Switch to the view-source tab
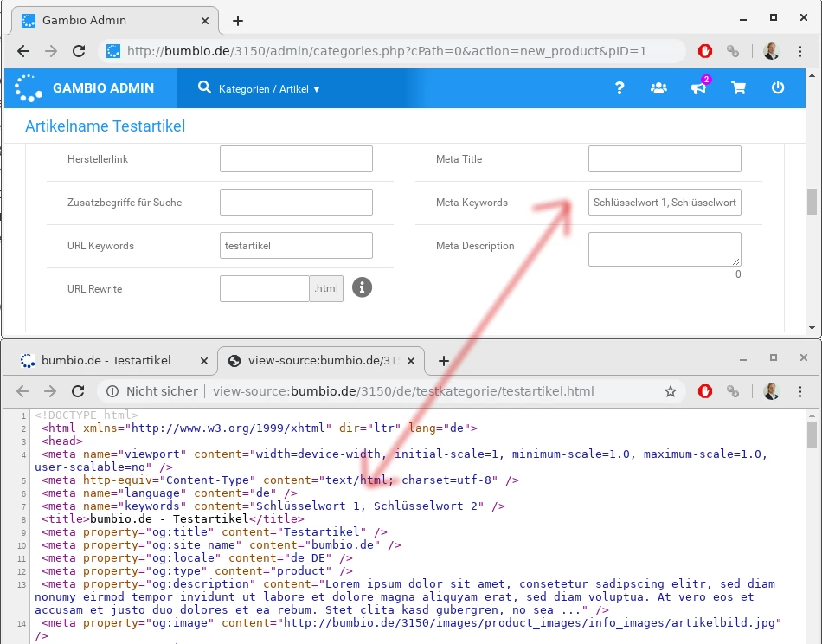This screenshot has height=644, width=822. click(320, 361)
